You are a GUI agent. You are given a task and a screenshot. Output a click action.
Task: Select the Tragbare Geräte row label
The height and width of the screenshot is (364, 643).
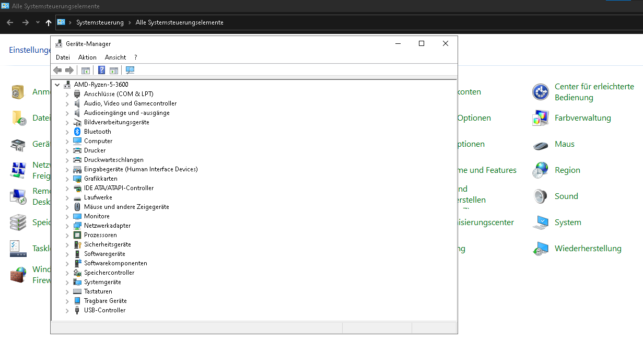pos(105,301)
